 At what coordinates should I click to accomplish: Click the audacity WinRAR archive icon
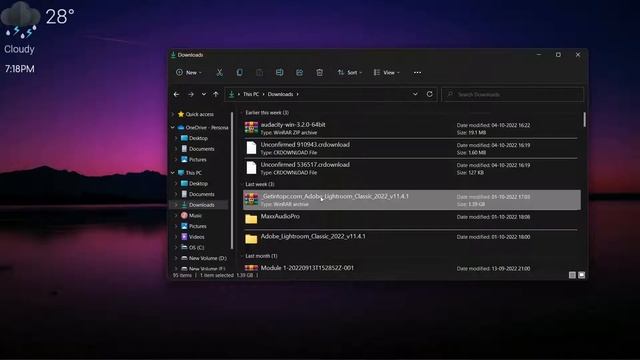click(x=251, y=128)
